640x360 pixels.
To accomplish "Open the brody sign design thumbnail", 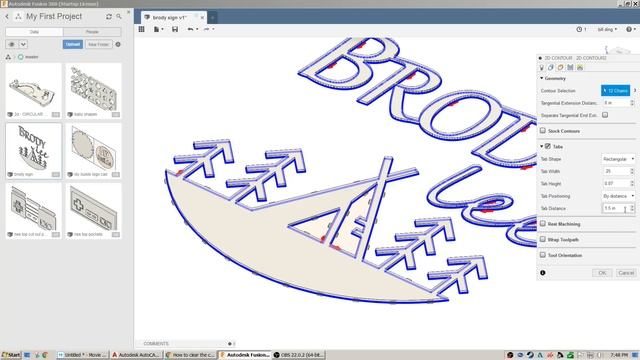I will 33,151.
